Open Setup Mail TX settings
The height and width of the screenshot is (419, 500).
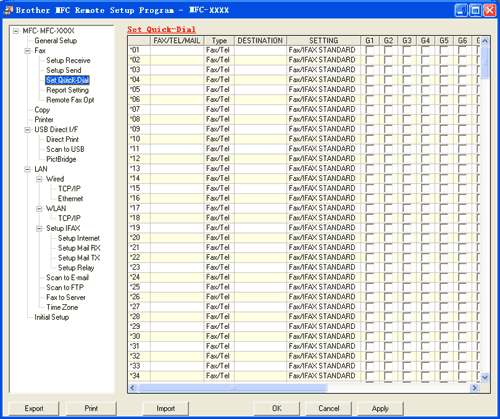79,258
